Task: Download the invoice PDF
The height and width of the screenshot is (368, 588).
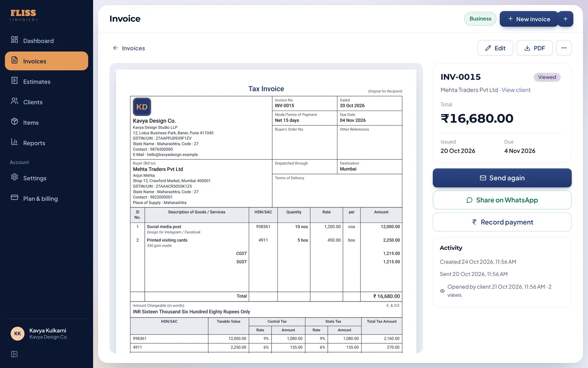Action: [534, 48]
